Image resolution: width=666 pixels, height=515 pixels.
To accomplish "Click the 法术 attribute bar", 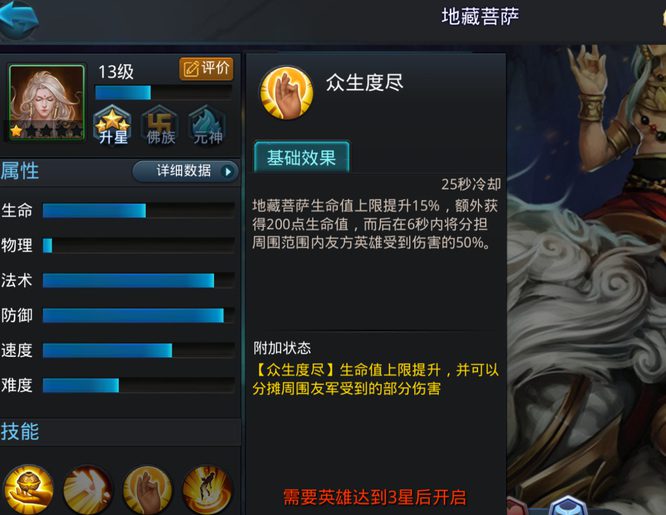I will click(x=138, y=280).
